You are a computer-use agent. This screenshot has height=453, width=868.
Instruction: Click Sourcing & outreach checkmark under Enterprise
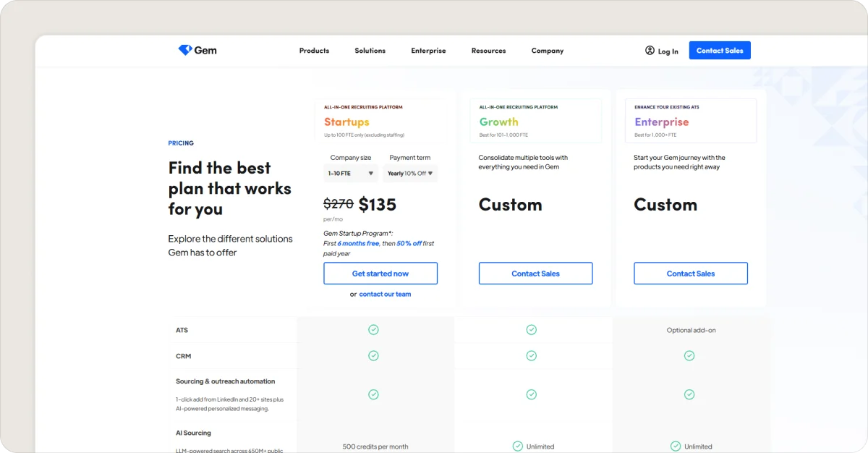click(689, 394)
